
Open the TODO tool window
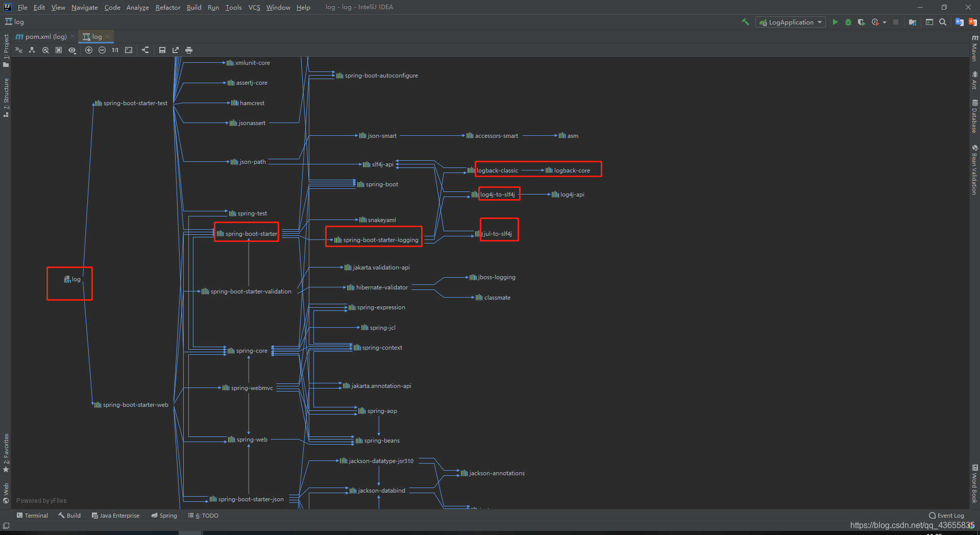tap(203, 516)
